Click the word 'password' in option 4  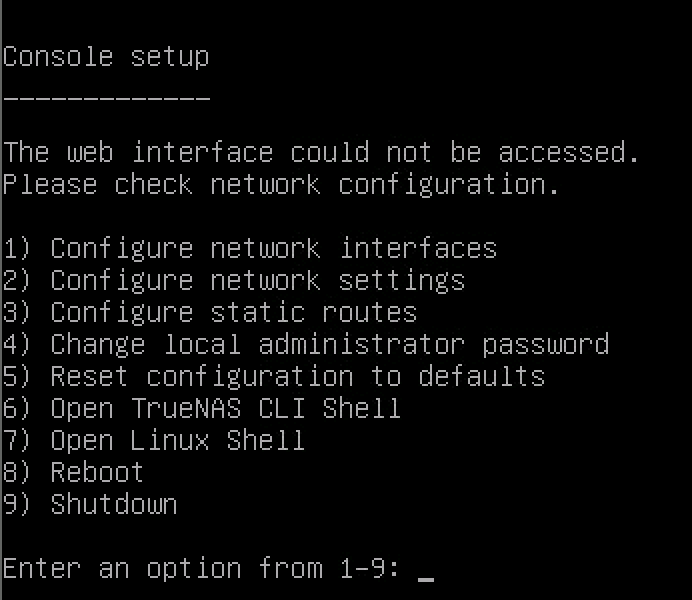pos(545,345)
